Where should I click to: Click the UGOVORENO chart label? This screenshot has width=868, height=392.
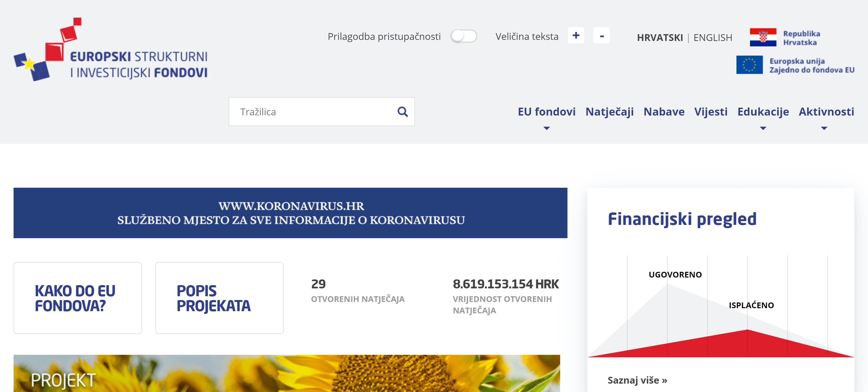[675, 275]
